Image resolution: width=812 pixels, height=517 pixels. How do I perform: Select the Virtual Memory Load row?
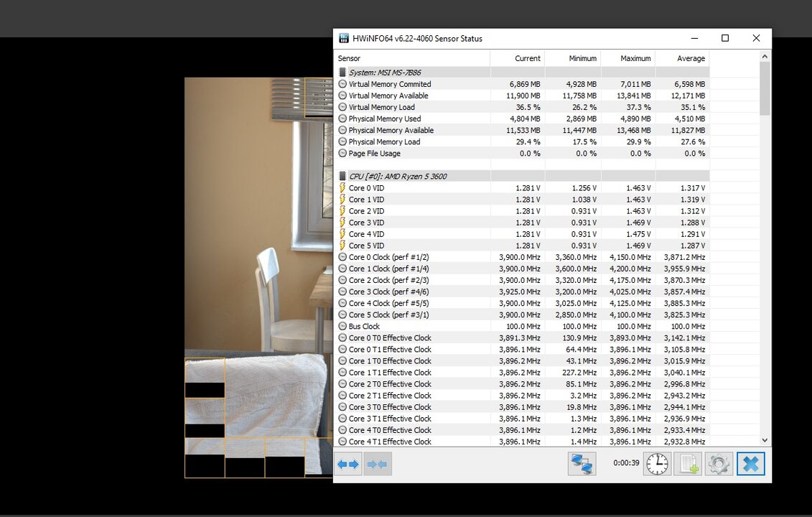click(522, 107)
